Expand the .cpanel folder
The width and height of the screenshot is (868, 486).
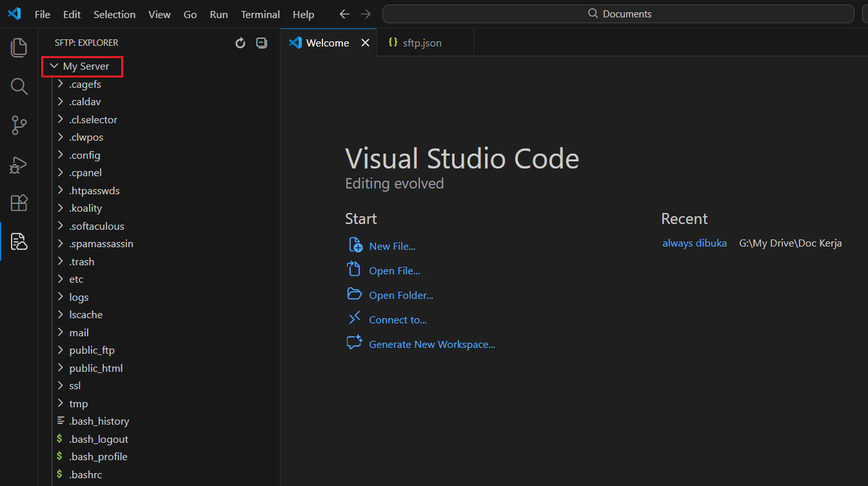click(x=85, y=173)
